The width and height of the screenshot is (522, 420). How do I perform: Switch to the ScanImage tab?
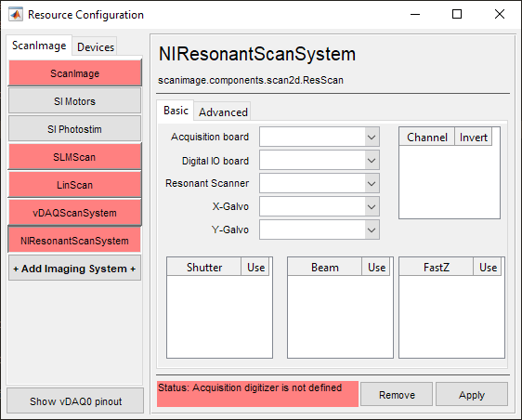pos(39,46)
